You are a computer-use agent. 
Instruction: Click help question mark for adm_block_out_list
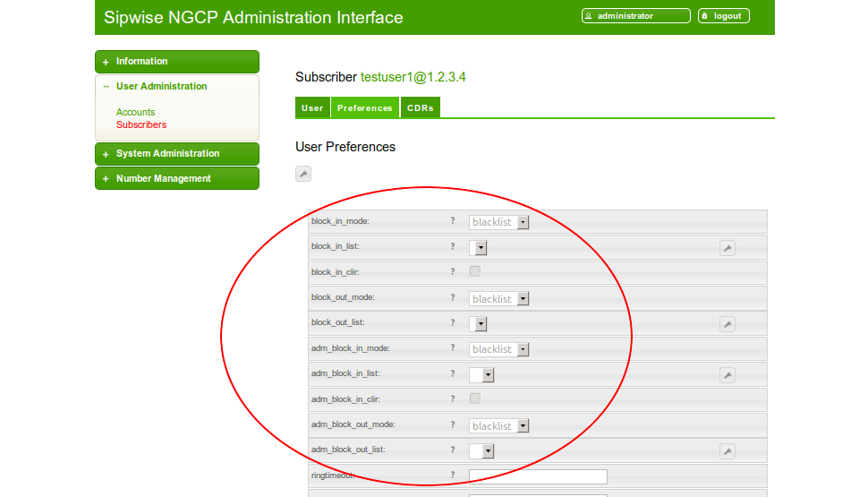(453, 450)
